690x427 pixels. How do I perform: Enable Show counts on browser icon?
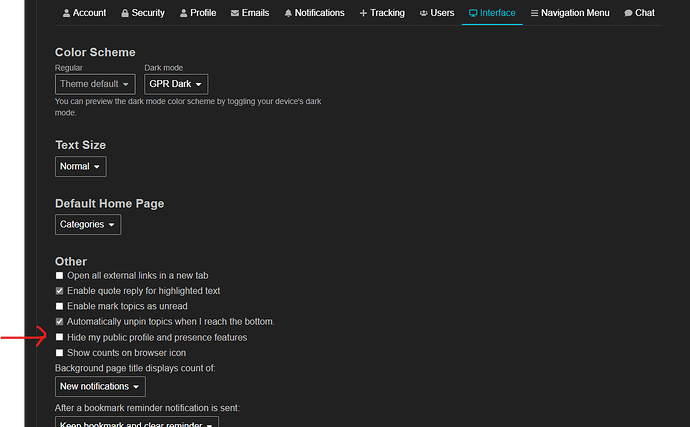coord(60,353)
